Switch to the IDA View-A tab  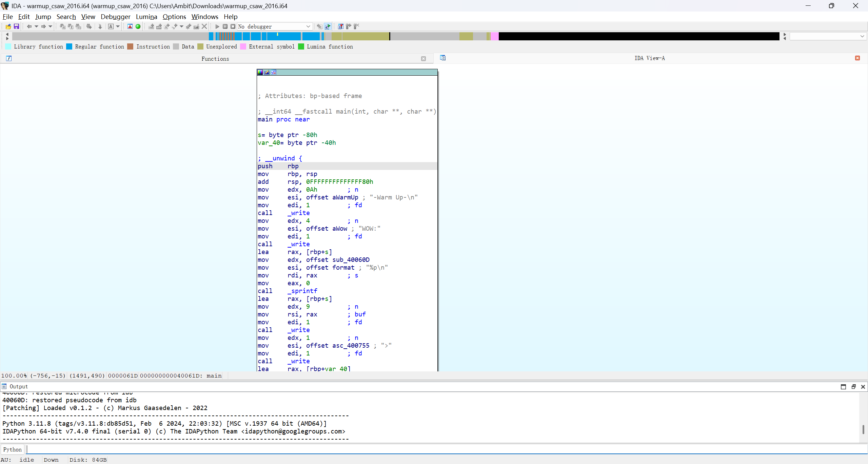pyautogui.click(x=649, y=58)
